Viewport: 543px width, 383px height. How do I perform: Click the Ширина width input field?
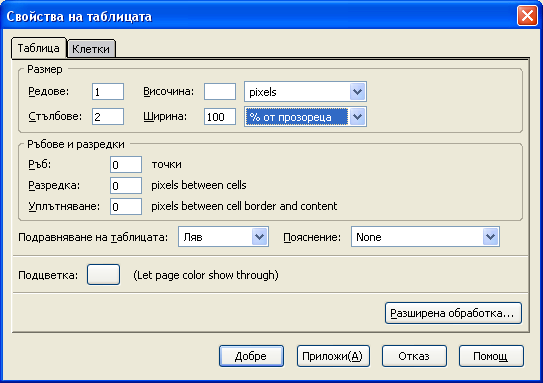220,117
